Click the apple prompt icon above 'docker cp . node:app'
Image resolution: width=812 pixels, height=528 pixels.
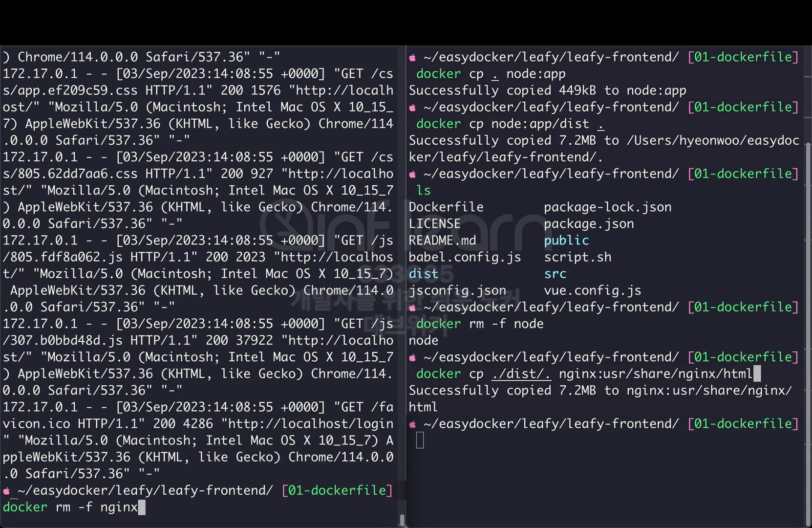coord(413,58)
